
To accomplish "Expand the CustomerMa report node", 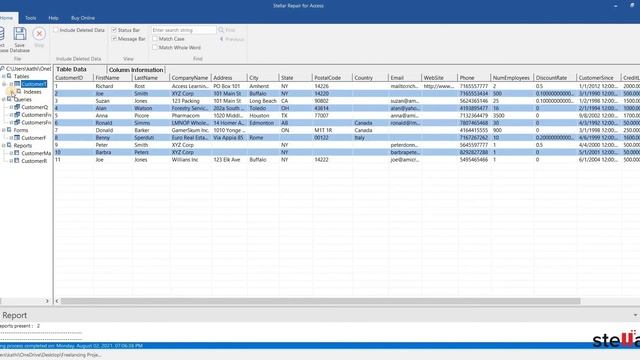I will [11, 153].
